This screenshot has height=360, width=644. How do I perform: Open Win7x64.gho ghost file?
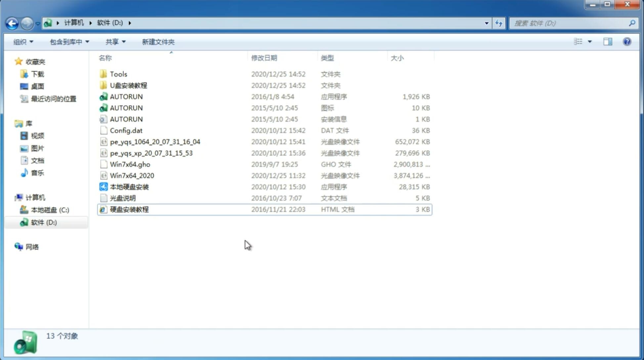point(130,164)
